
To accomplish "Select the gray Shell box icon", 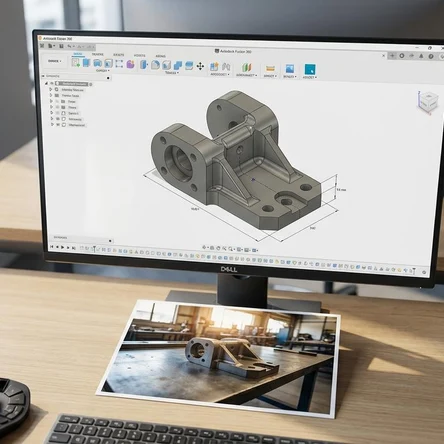I will 167,65.
